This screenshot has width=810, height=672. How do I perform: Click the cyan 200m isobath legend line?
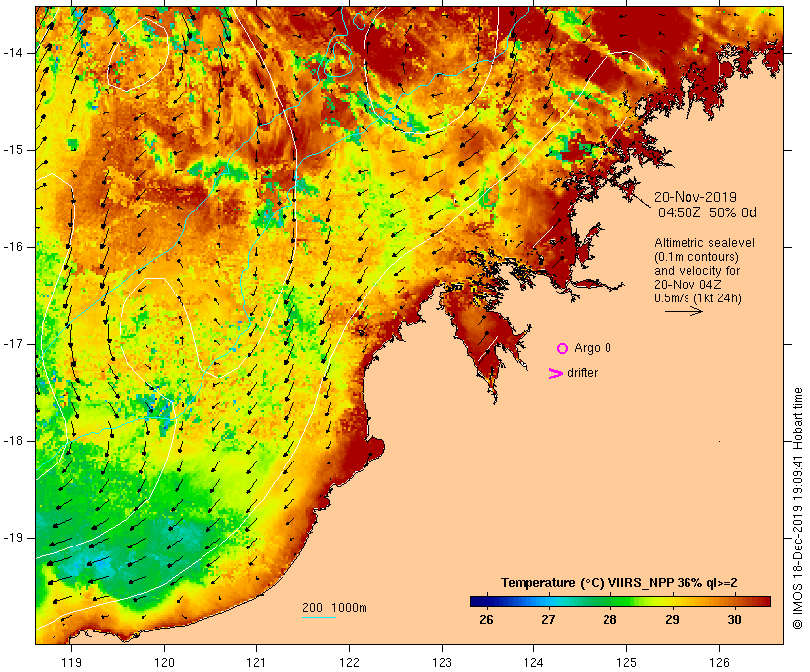(x=319, y=617)
